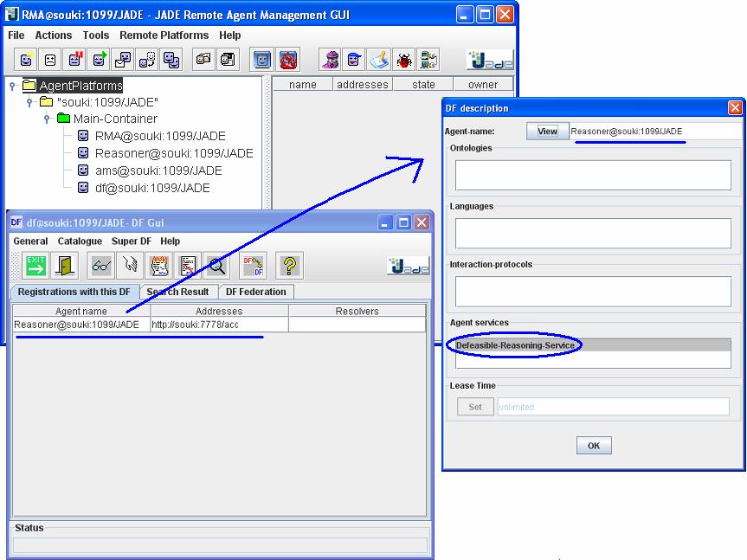This screenshot has width=747, height=560.
Task: Click the yellow question mark About icon
Action: [x=289, y=265]
